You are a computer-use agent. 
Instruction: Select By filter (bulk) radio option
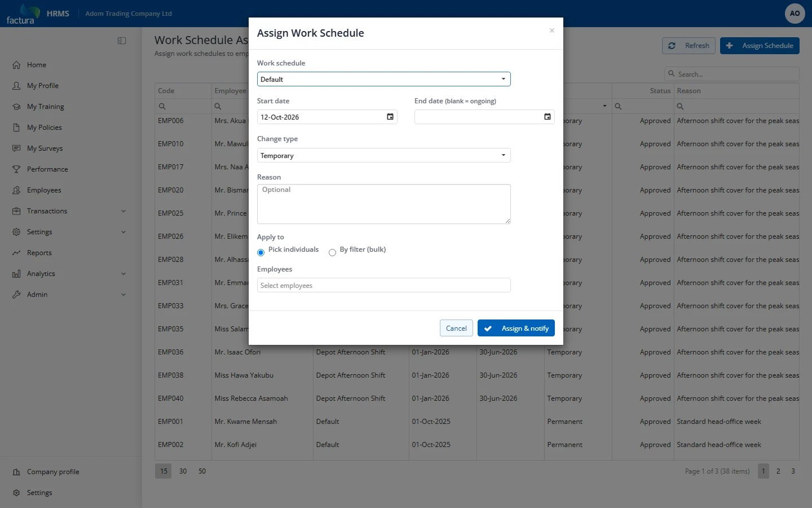(332, 252)
